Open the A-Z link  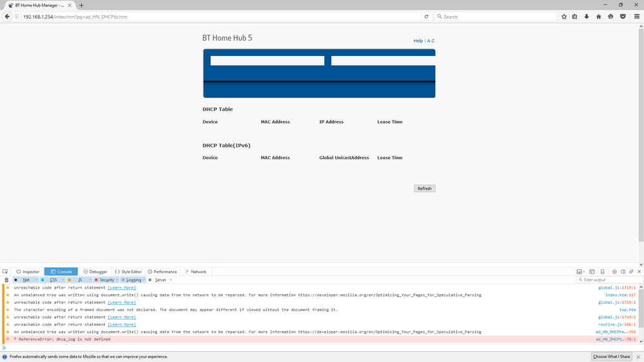click(431, 41)
